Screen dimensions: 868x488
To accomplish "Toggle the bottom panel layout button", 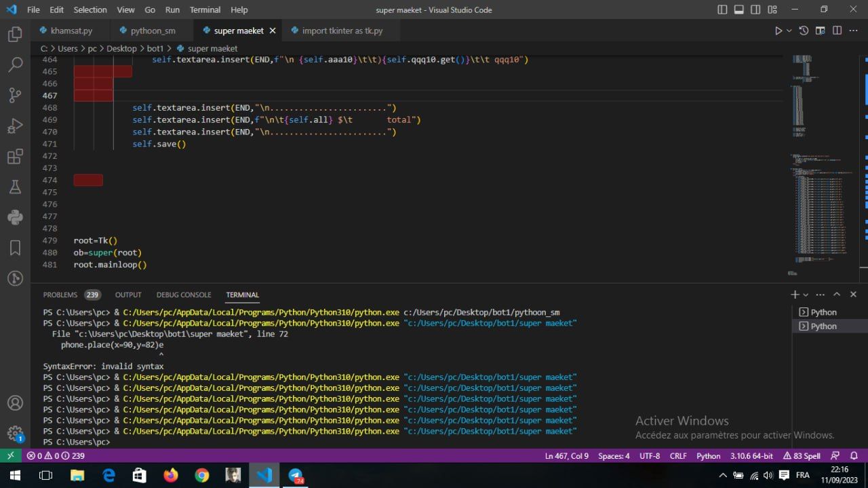I will pyautogui.click(x=738, y=10).
